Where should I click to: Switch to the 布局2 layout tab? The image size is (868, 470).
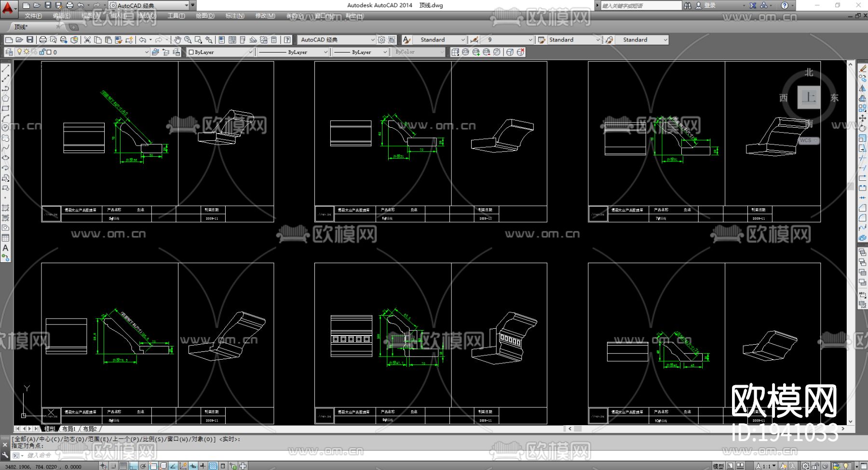pyautogui.click(x=90, y=429)
